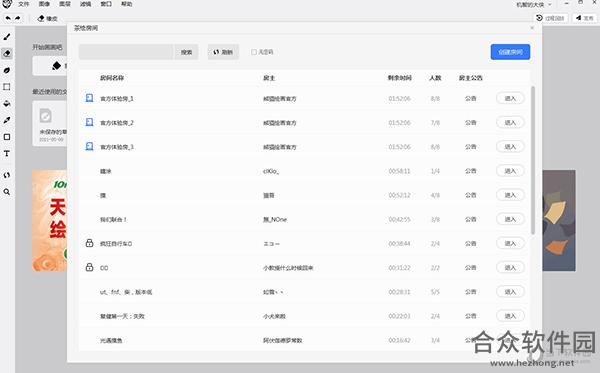Enter the 官方体验房_2 room

click(510, 122)
